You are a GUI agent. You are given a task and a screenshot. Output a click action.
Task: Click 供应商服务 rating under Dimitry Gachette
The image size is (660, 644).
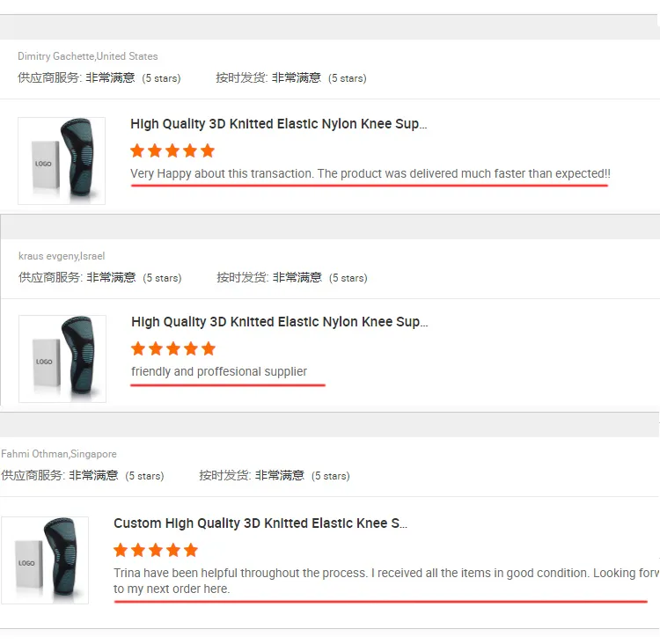(x=99, y=77)
